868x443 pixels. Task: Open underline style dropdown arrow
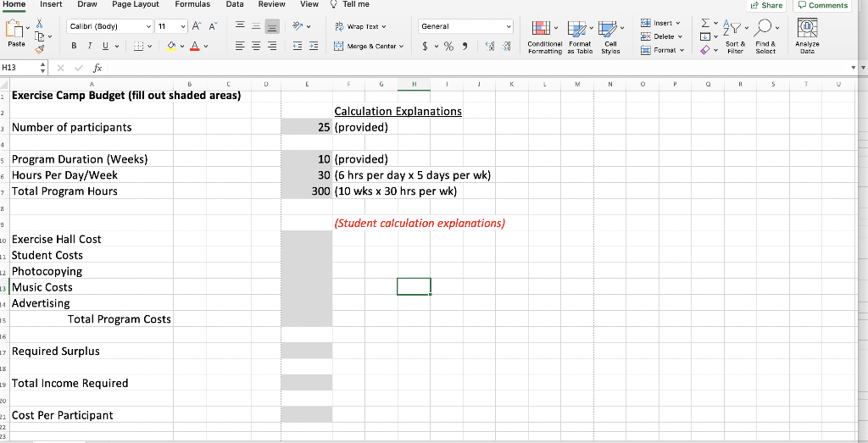tap(116, 47)
